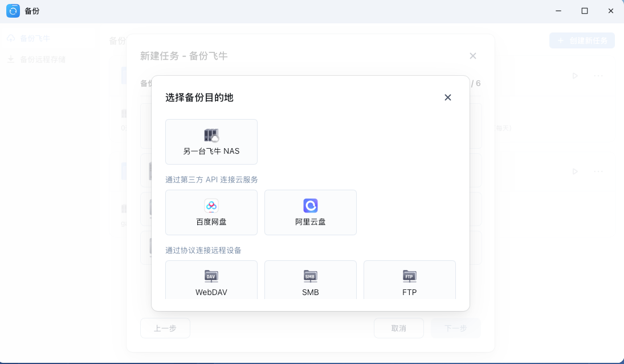The width and height of the screenshot is (624, 364).
Task: Close the 新建任务 - 备份飞牛 dialog
Action: click(473, 56)
